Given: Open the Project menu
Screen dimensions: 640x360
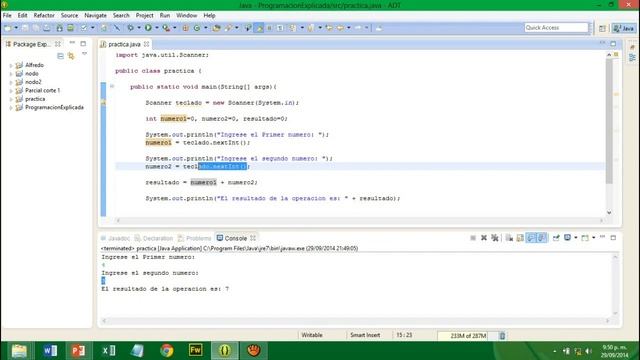Looking at the screenshot, I should (x=144, y=16).
